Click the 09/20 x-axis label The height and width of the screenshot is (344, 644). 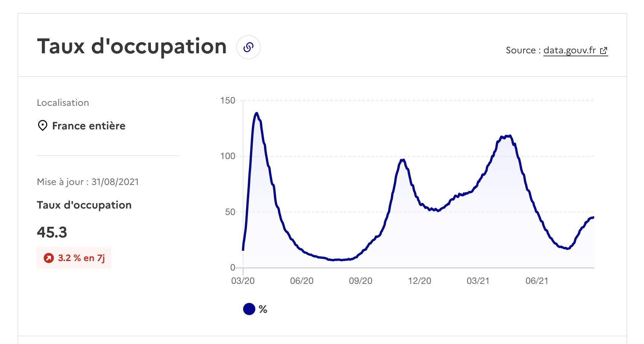(360, 281)
